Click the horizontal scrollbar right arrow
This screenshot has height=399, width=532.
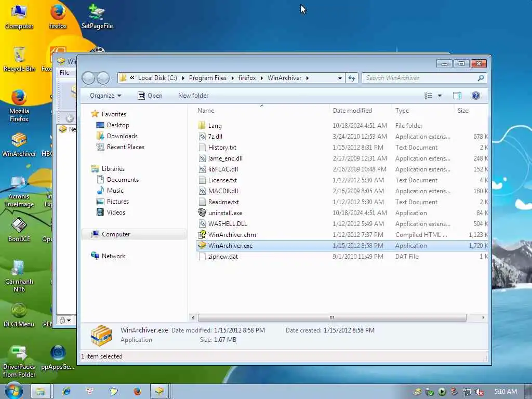pyautogui.click(x=483, y=317)
